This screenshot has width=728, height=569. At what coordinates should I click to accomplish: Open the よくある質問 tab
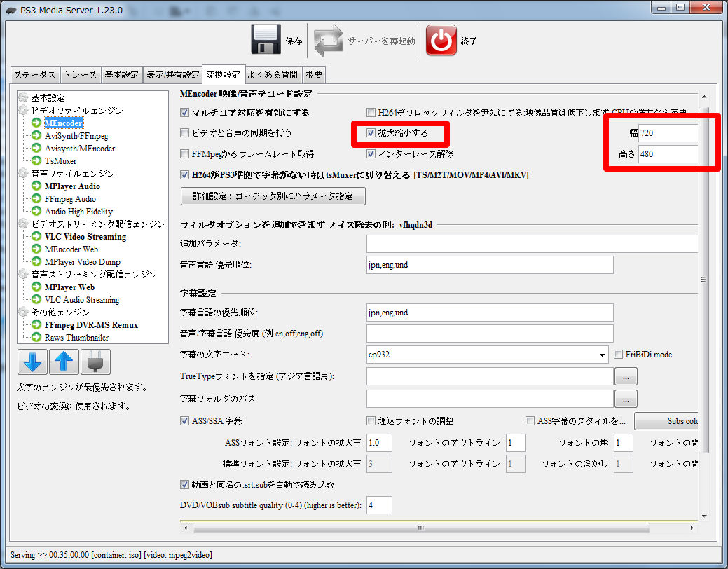tap(273, 75)
